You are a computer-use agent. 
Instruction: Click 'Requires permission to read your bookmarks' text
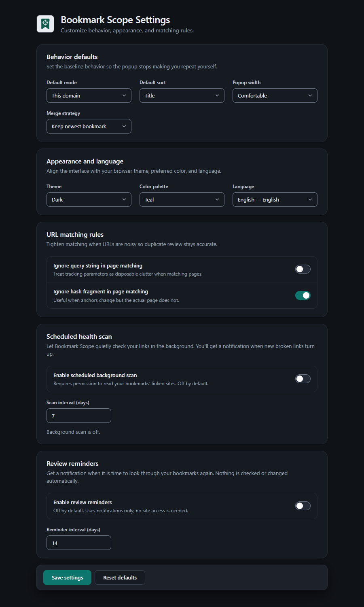131,384
